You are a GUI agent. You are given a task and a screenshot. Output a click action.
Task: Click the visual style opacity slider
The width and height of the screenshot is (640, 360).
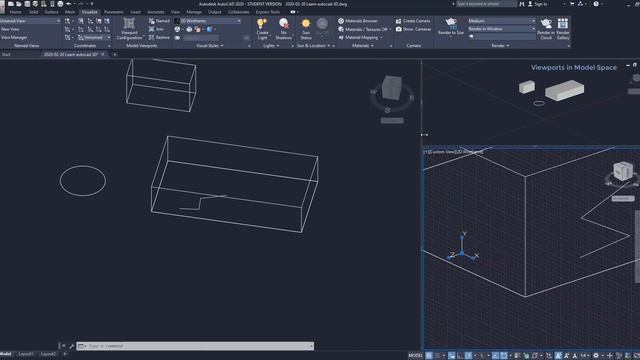(201, 38)
